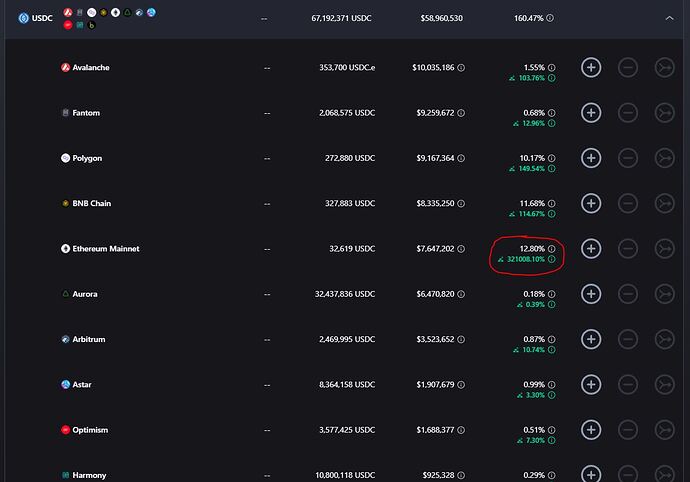Open info icon next to Aurora 0.18%
The image size is (690, 482).
tap(551, 294)
